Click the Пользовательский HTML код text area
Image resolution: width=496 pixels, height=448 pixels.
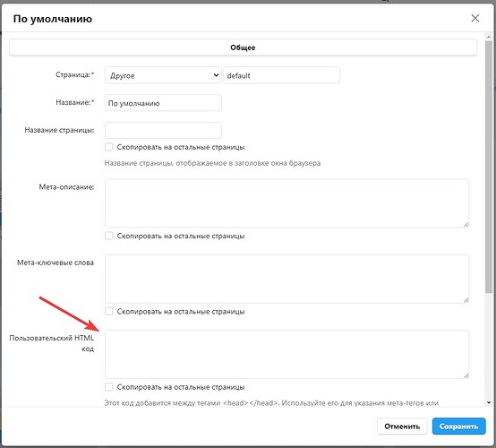tap(286, 354)
